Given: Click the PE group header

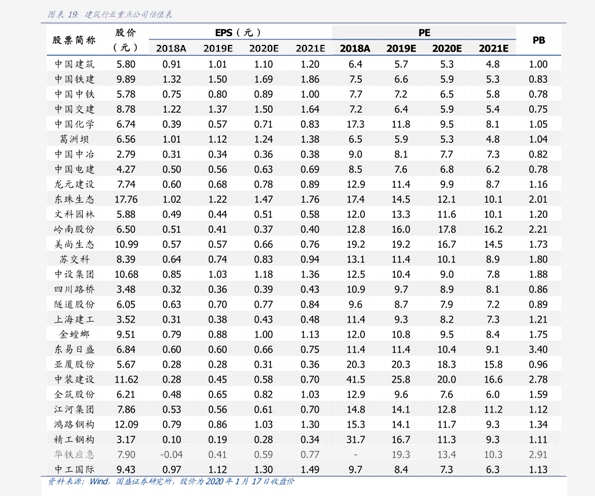Looking at the screenshot, I should coord(424,33).
